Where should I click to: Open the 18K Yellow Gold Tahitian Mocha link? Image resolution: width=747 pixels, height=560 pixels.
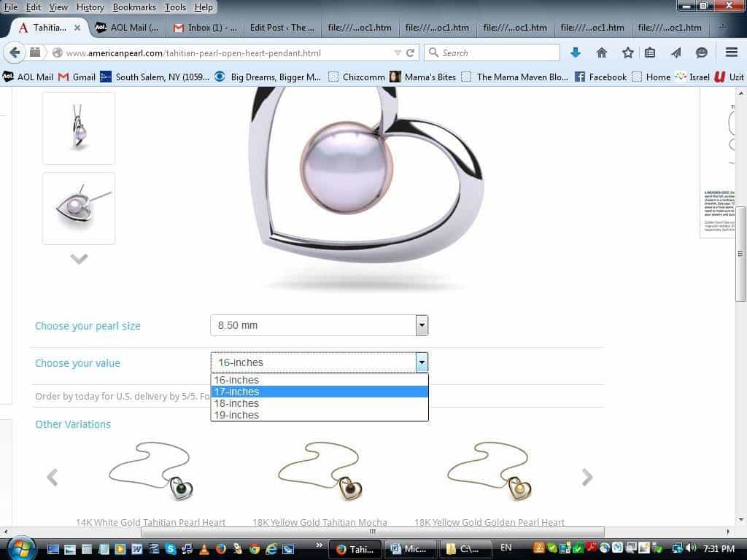[x=320, y=522]
